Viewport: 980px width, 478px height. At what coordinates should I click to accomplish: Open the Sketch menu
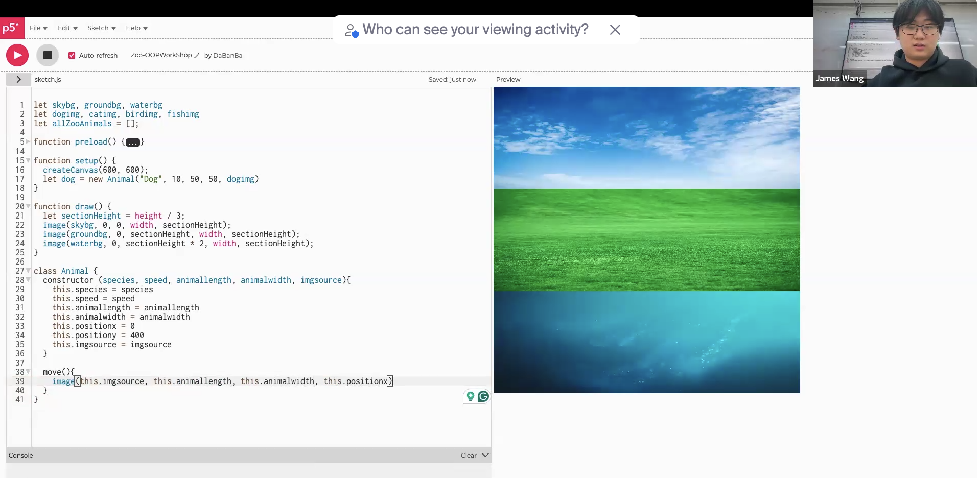coord(101,28)
